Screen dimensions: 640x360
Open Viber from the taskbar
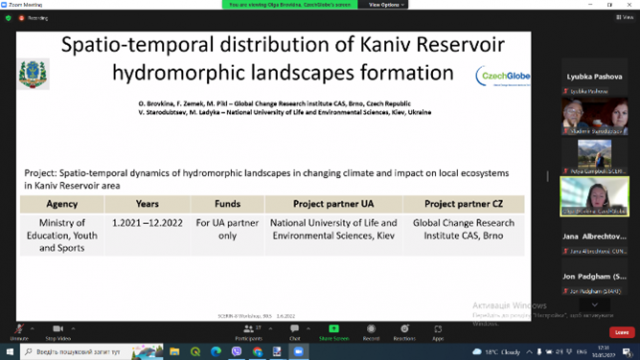click(x=237, y=351)
